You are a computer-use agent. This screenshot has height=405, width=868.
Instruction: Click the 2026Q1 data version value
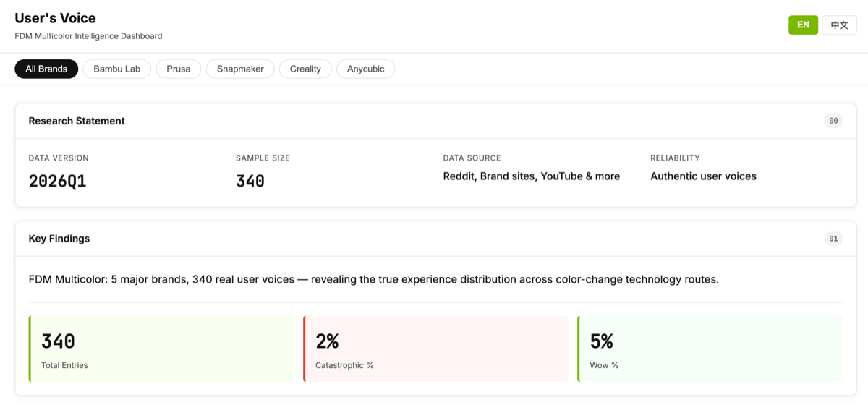pos(58,181)
